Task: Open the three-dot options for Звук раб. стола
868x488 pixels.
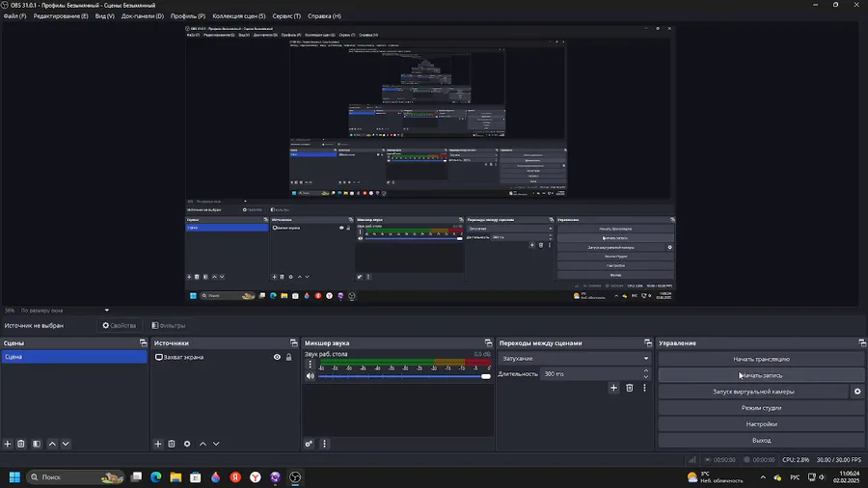Action: point(310,364)
